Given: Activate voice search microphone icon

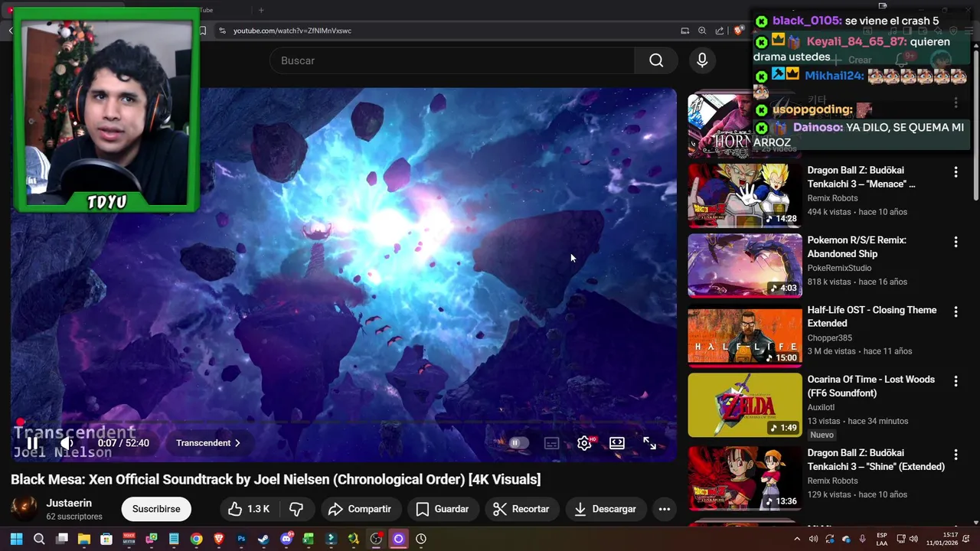Looking at the screenshot, I should click(x=702, y=60).
